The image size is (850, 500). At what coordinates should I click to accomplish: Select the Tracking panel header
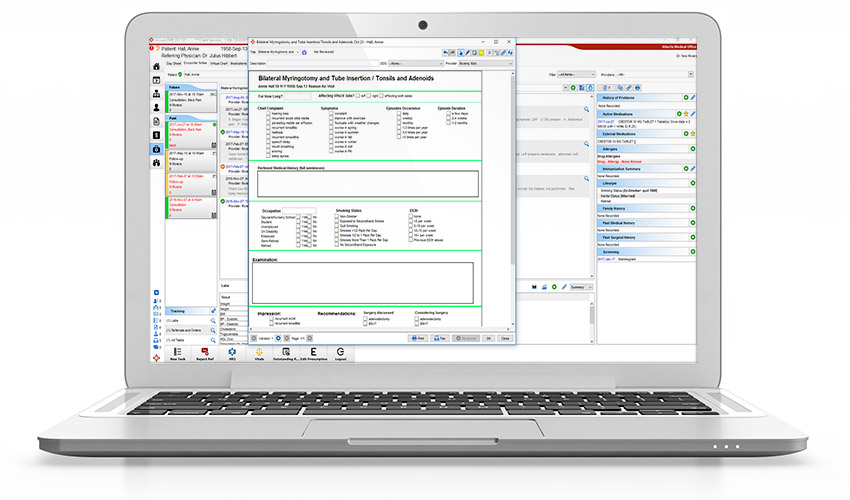click(188, 311)
